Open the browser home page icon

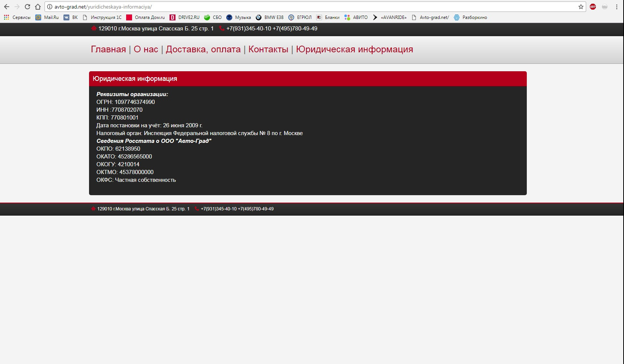[38, 7]
